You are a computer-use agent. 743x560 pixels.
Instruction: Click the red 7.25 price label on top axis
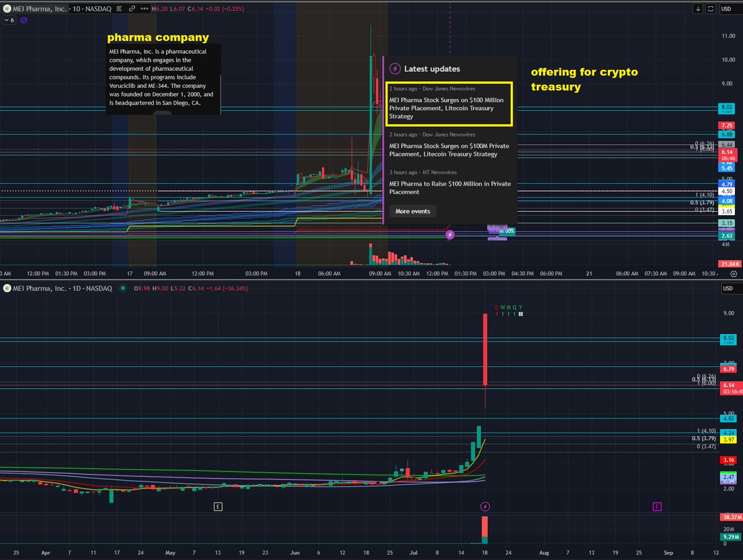tap(726, 125)
